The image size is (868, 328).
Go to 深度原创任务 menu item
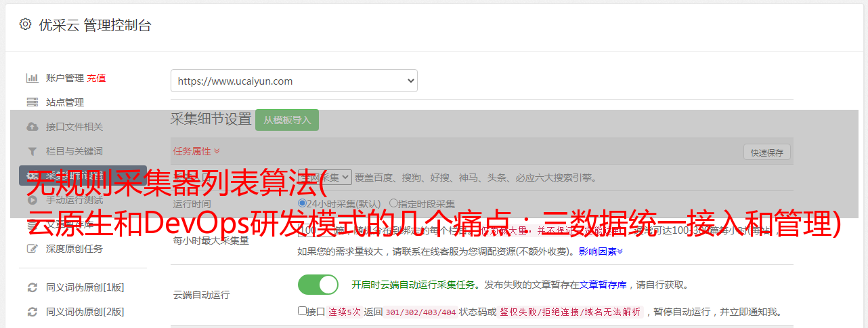tap(74, 249)
